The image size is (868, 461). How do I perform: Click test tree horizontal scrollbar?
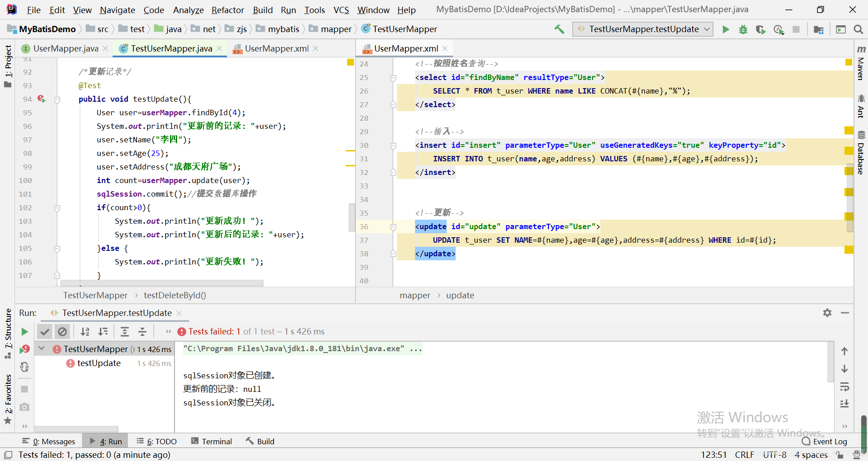coord(76,428)
